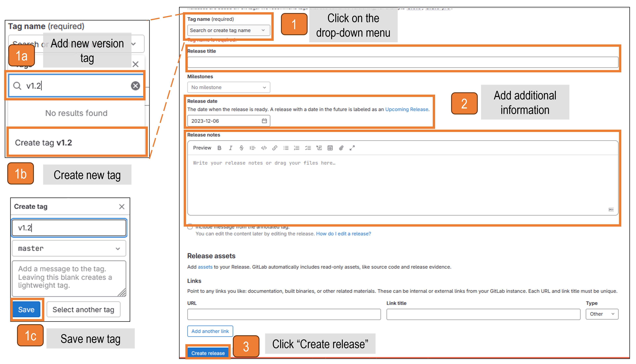Open the link Type dropdown showing Other
The height and width of the screenshot is (364, 636).
602,314
